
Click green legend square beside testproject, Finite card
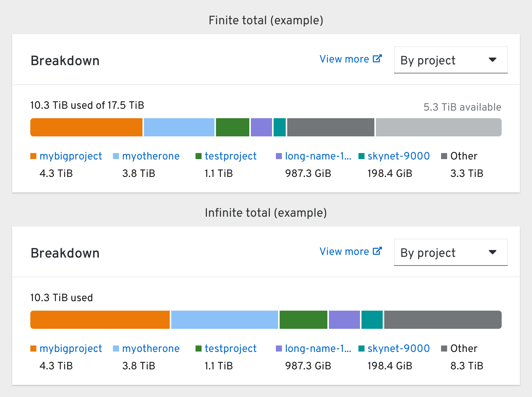coord(199,156)
